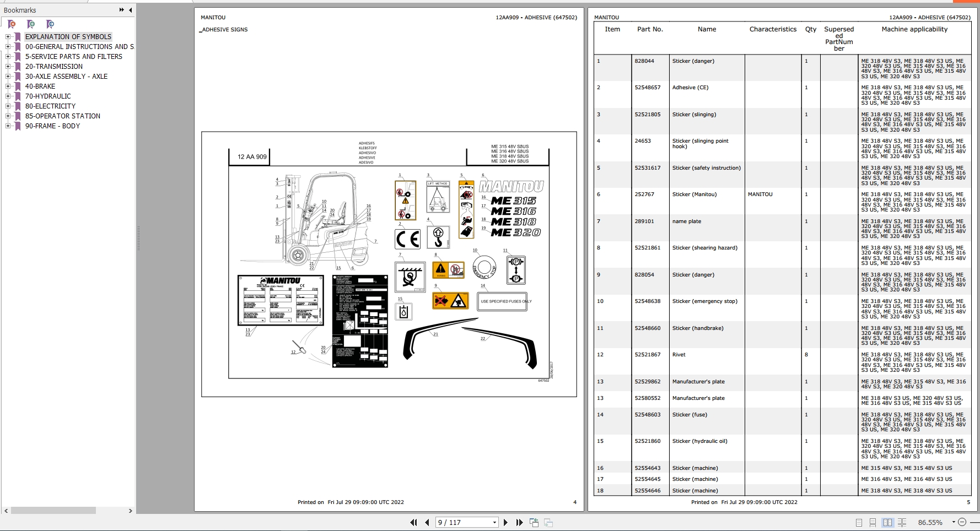
Task: Expand the 85-OPERATOR STATION node
Action: 8,116
